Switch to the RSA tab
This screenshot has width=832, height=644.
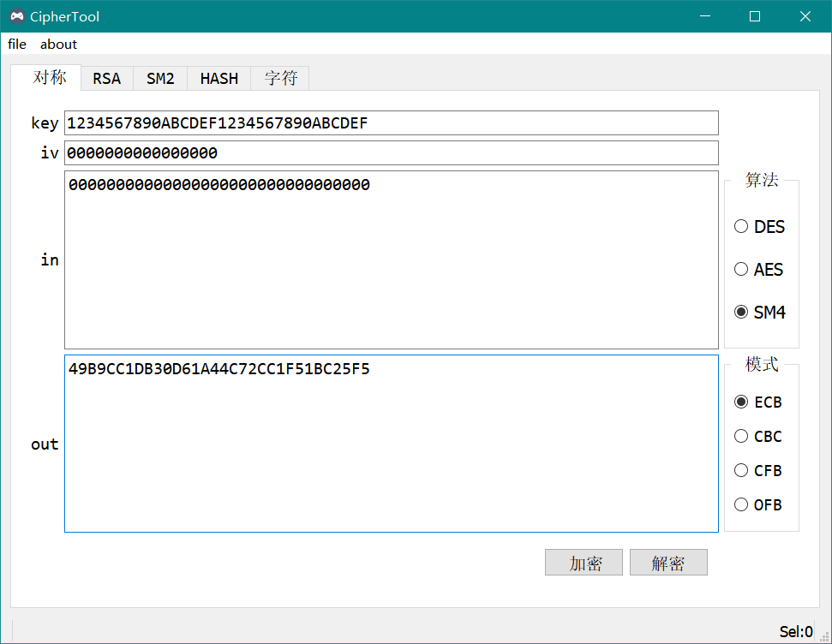pos(106,79)
